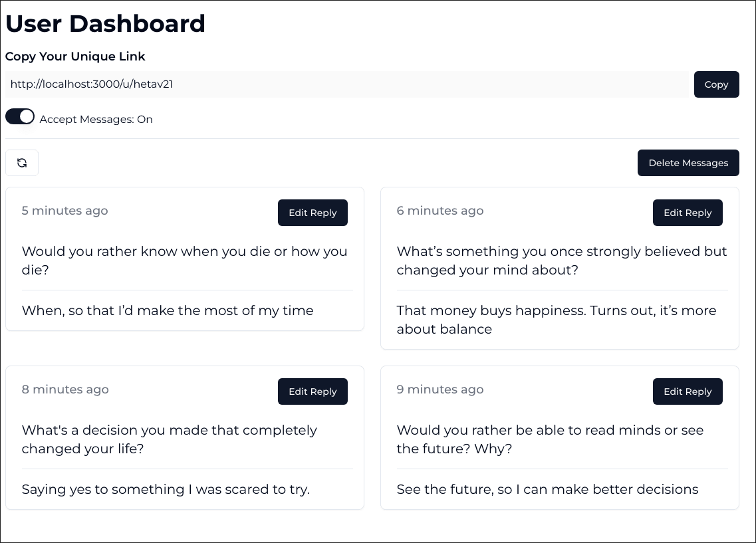756x543 pixels.
Task: Toggle the Accept Messages switch off
Action: pos(20,116)
